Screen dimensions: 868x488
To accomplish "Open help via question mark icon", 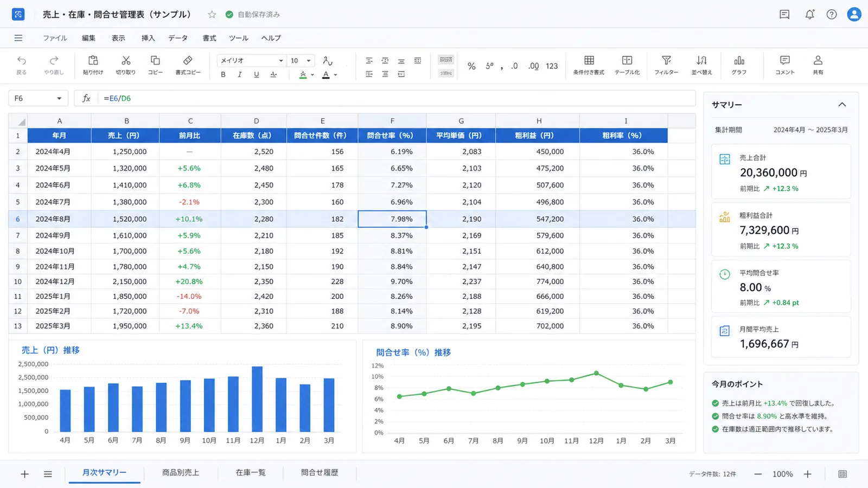I will coord(832,15).
